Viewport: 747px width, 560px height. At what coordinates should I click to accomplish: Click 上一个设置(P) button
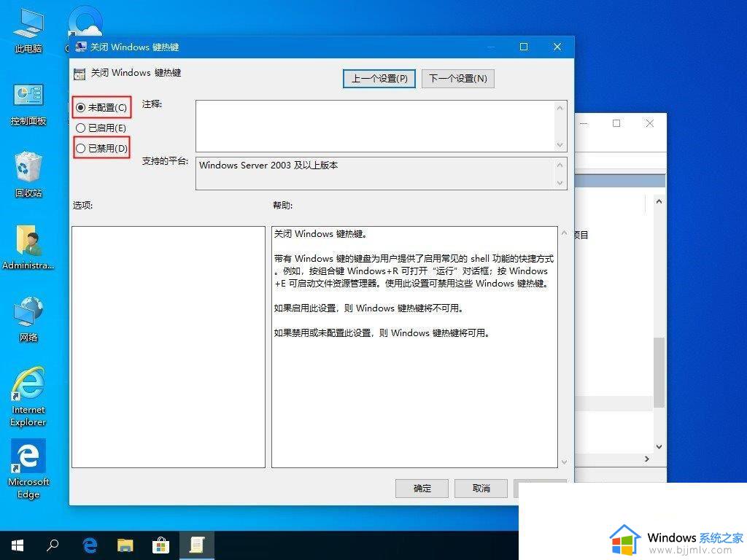[x=379, y=79]
